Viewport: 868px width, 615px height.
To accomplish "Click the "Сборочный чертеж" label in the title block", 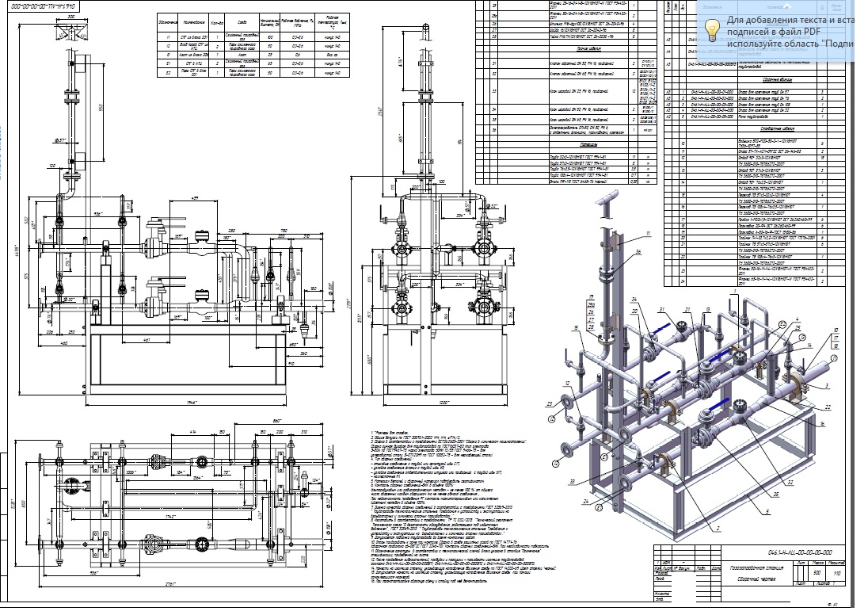I will 756,579.
